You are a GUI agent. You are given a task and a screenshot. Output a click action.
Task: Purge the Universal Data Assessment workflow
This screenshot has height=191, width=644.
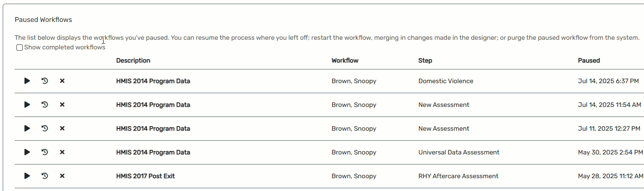point(62,152)
